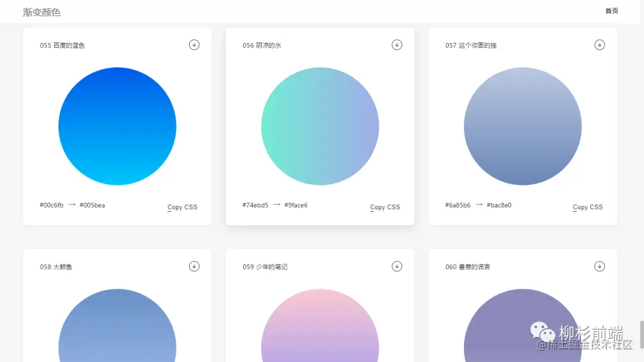Click the page vertical scrollbar thumb
The image size is (644, 362).
(642, 335)
